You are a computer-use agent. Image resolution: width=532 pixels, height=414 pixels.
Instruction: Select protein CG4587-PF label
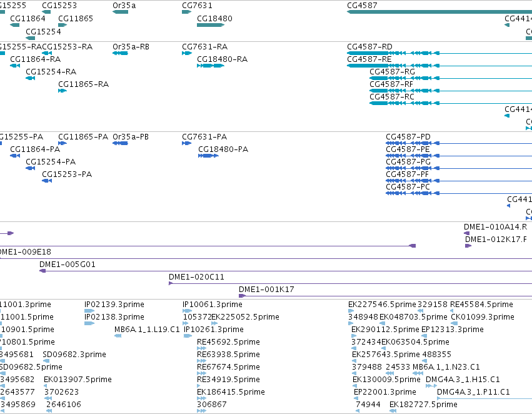pos(407,174)
